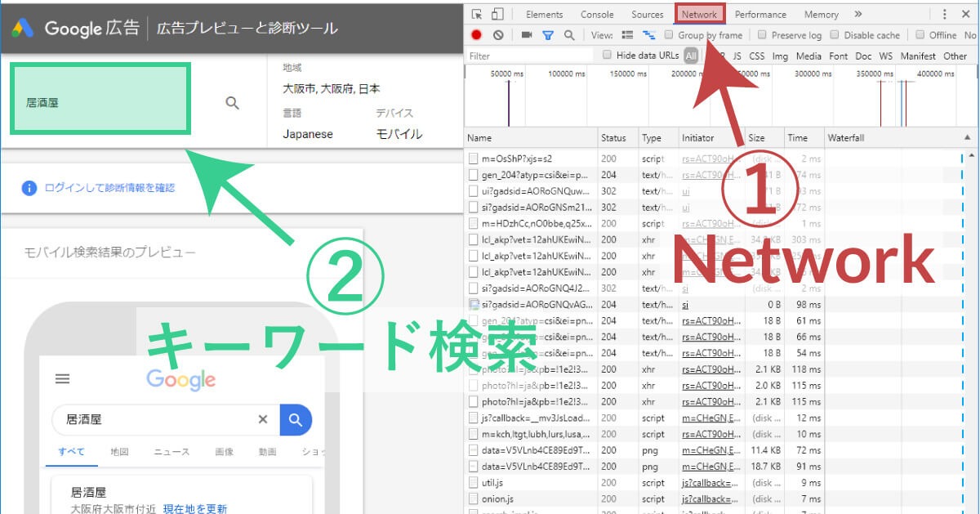Select the 地図 tab in mobile preview

point(119,452)
